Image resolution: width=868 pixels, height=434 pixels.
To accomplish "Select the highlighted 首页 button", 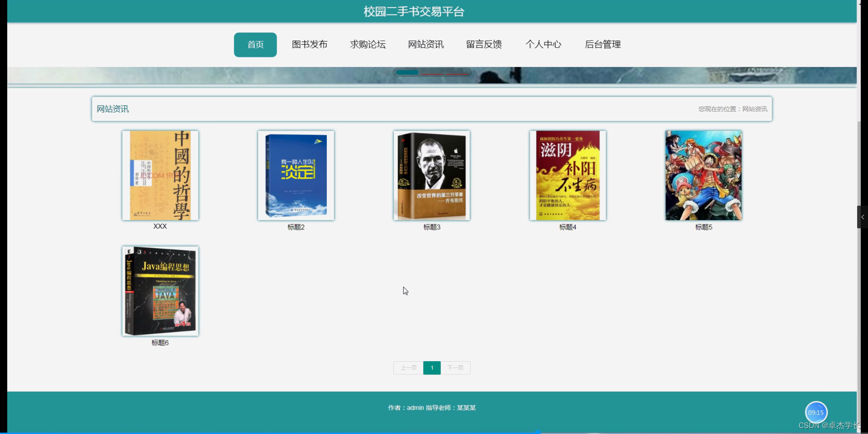I will pos(255,44).
